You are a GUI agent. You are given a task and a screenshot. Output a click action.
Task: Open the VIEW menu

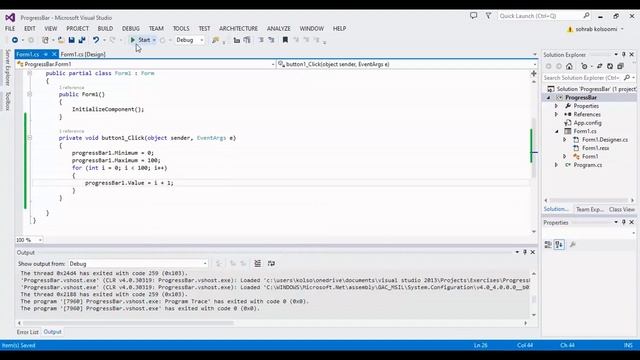pos(51,29)
